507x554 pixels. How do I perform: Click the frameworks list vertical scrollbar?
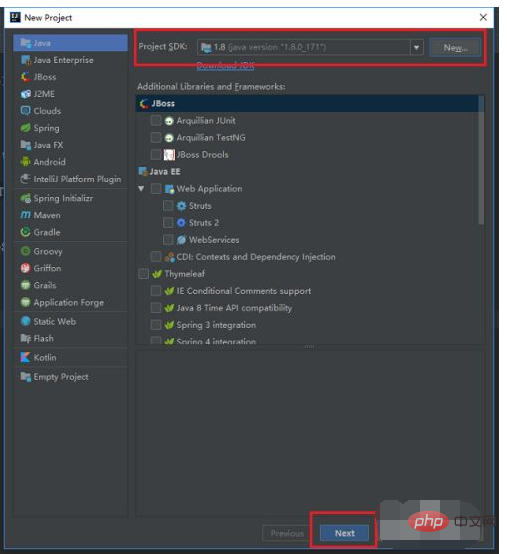click(x=481, y=160)
